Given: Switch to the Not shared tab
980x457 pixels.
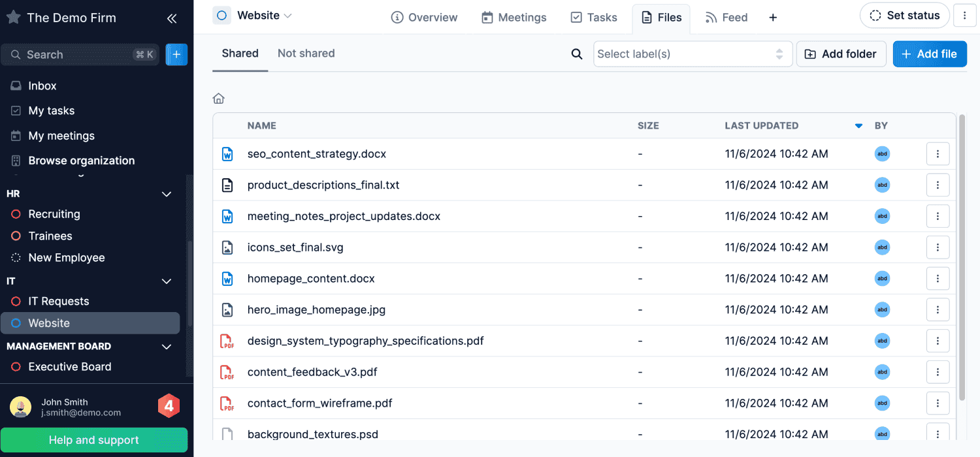Looking at the screenshot, I should (306, 54).
